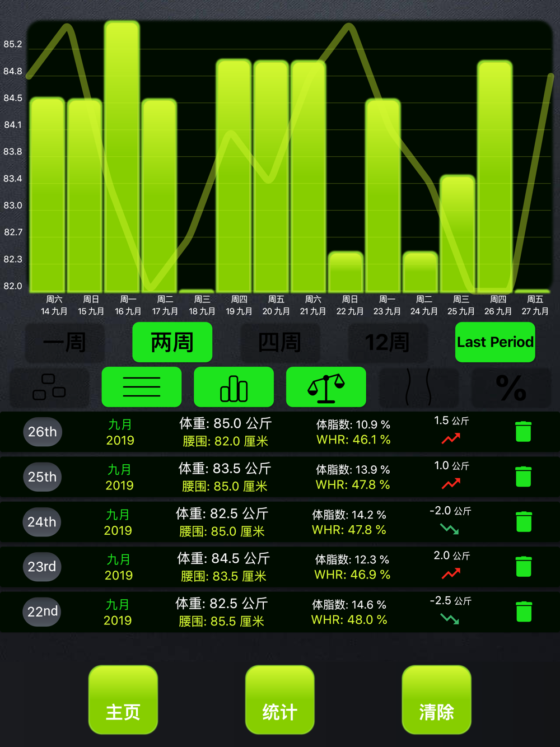Tap WHR: 46.1 % value
This screenshot has width=560, height=747.
353,440
